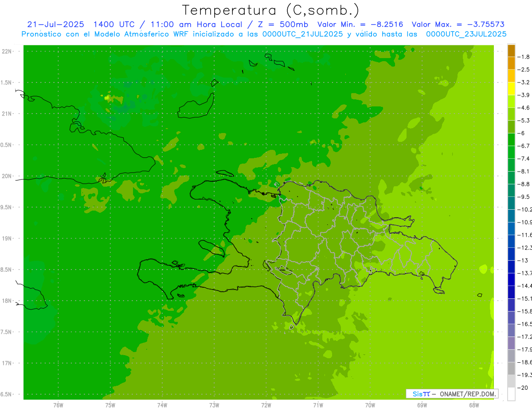Click the "-16.5" colorbar label

524,324
